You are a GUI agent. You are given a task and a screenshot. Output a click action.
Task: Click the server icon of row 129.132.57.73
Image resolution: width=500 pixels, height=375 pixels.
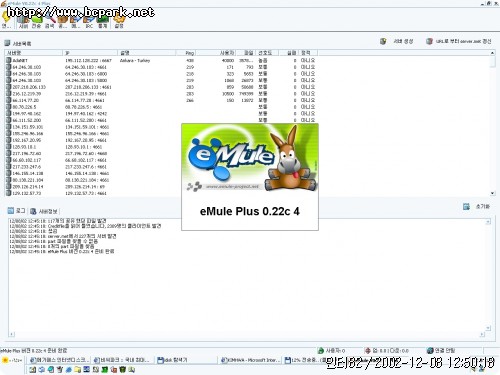9,193
